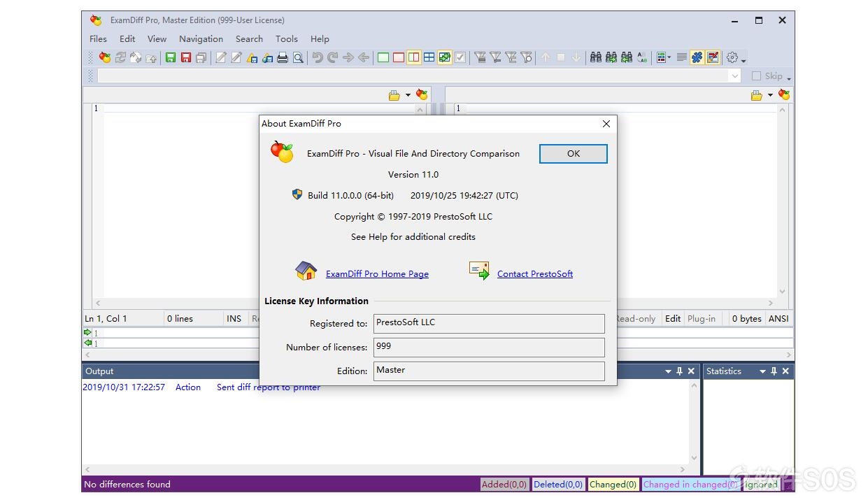Open the Navigation menu

click(x=201, y=39)
